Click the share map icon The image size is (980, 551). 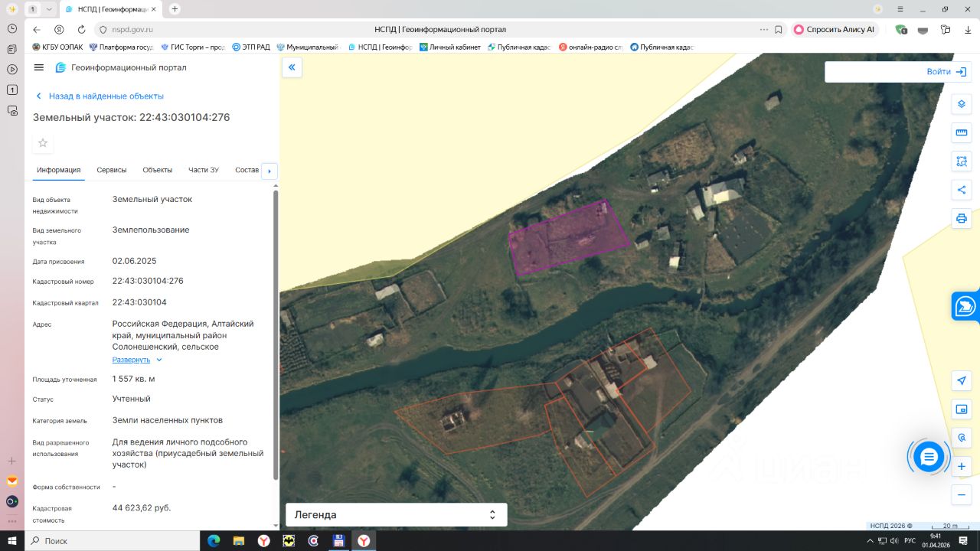(962, 190)
